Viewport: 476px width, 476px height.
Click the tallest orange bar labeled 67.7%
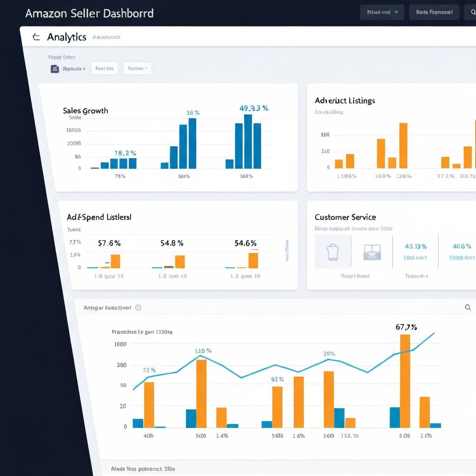coord(405,381)
